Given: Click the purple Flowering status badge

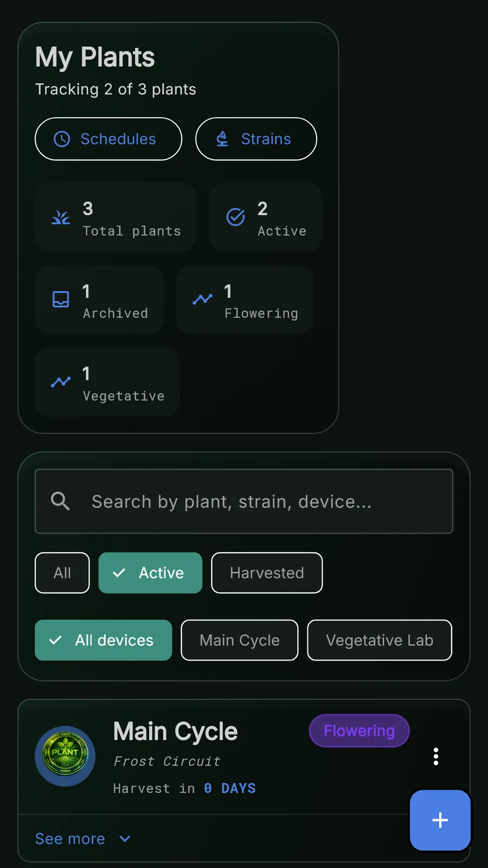Looking at the screenshot, I should click(359, 731).
